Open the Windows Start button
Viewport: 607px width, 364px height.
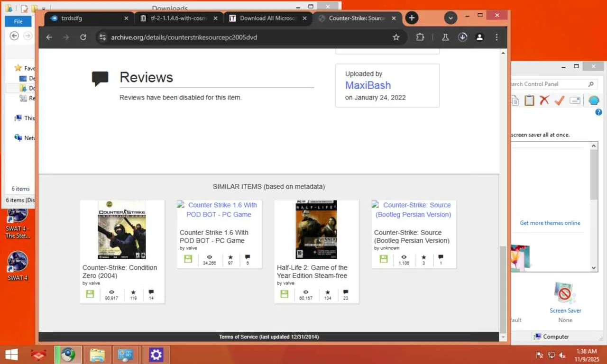point(11,355)
